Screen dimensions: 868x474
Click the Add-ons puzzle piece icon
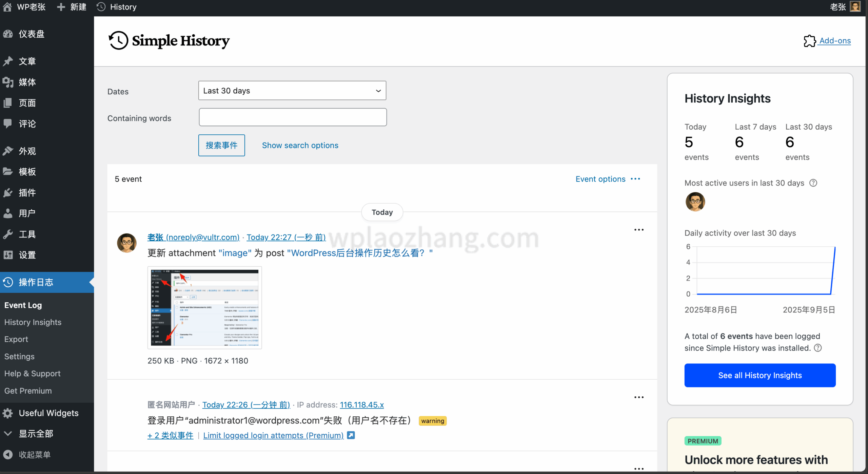coord(810,41)
